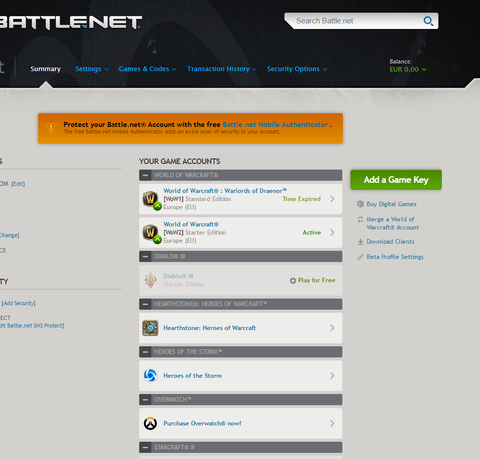Click the Hearthstone game icon

pos(150,328)
